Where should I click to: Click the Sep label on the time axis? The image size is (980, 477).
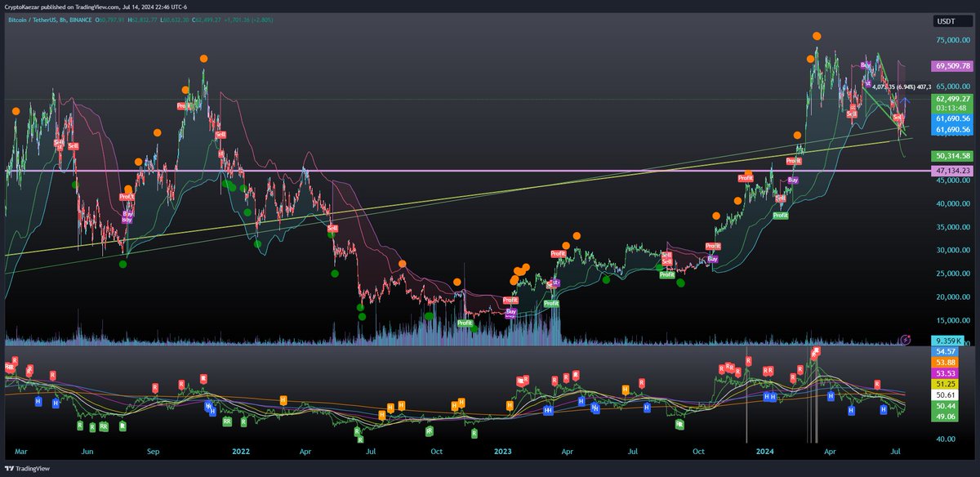(x=154, y=450)
